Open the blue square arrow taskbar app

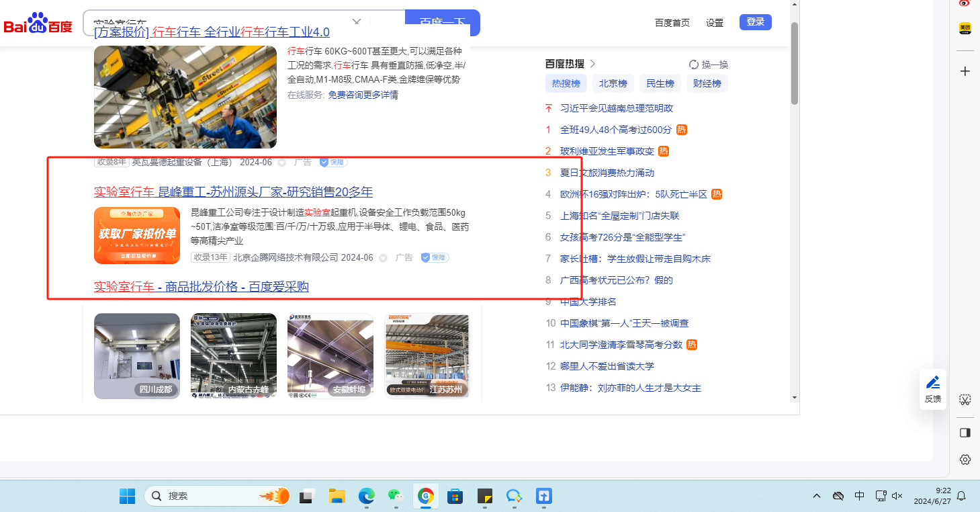(544, 496)
